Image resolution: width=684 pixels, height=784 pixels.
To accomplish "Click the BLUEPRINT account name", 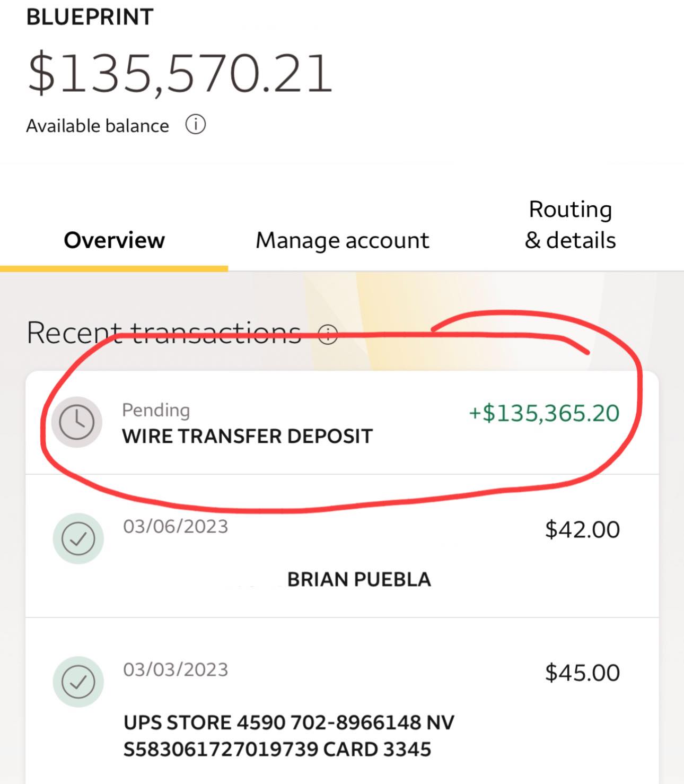I will pyautogui.click(x=90, y=15).
